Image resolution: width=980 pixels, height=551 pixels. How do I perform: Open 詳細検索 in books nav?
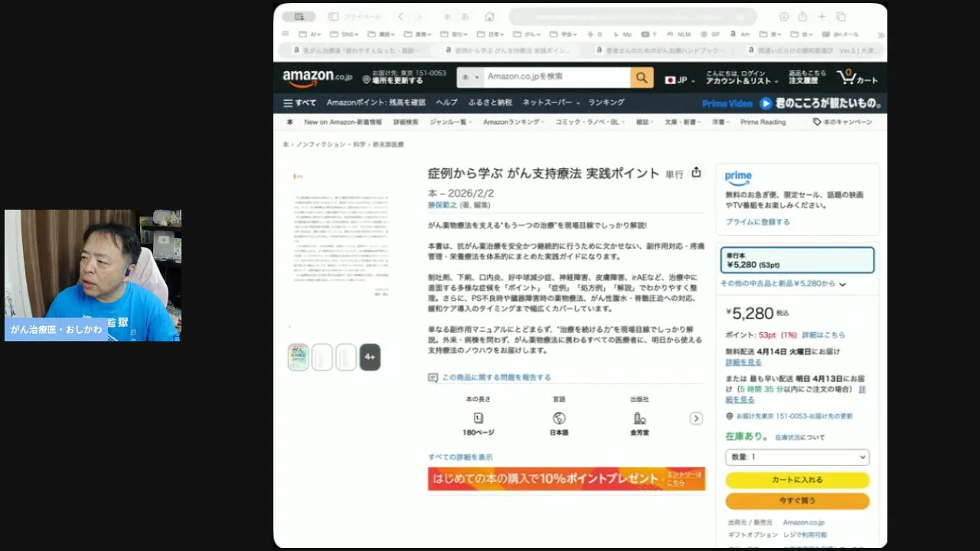(x=406, y=122)
